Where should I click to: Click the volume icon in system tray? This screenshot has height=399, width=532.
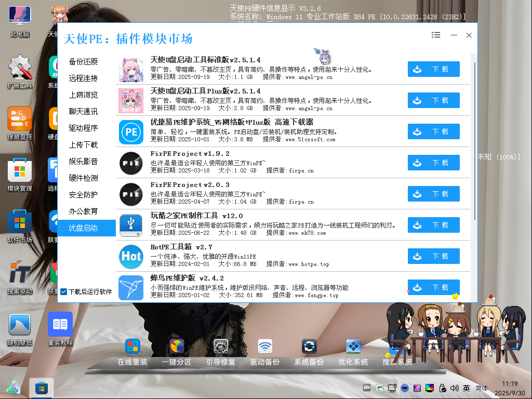(x=455, y=388)
